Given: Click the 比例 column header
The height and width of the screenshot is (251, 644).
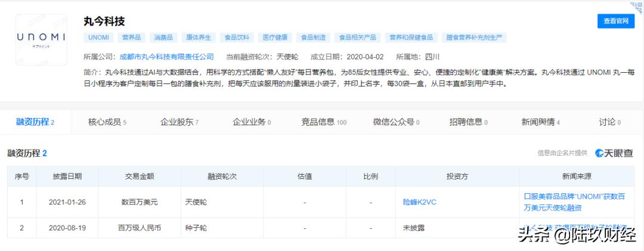Looking at the screenshot, I should click(x=371, y=176).
